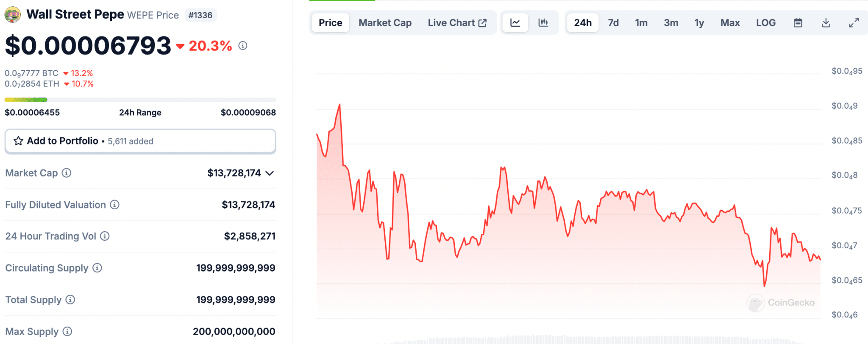
Task: Click the $0.0₄95 y-axis label
Action: point(847,71)
